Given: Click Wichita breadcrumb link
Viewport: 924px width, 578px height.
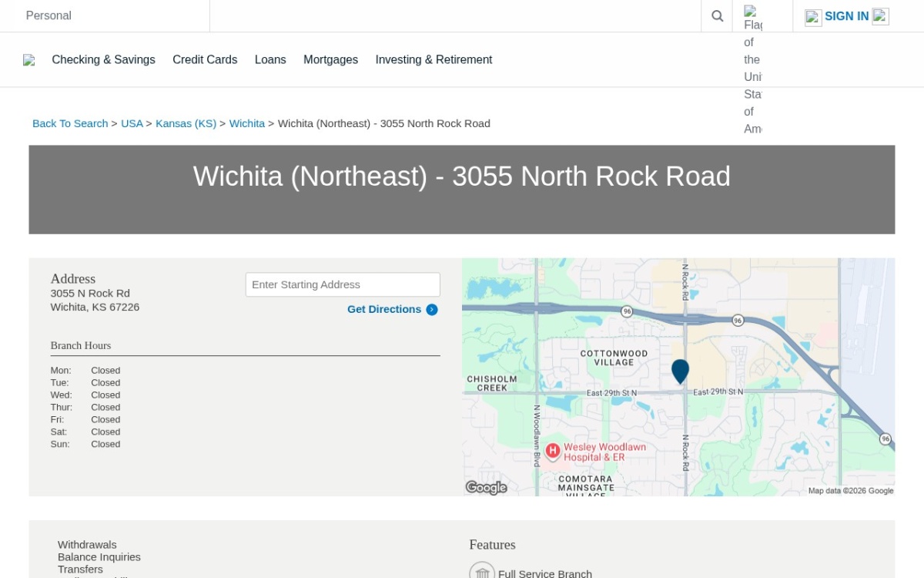Looking at the screenshot, I should [x=247, y=123].
